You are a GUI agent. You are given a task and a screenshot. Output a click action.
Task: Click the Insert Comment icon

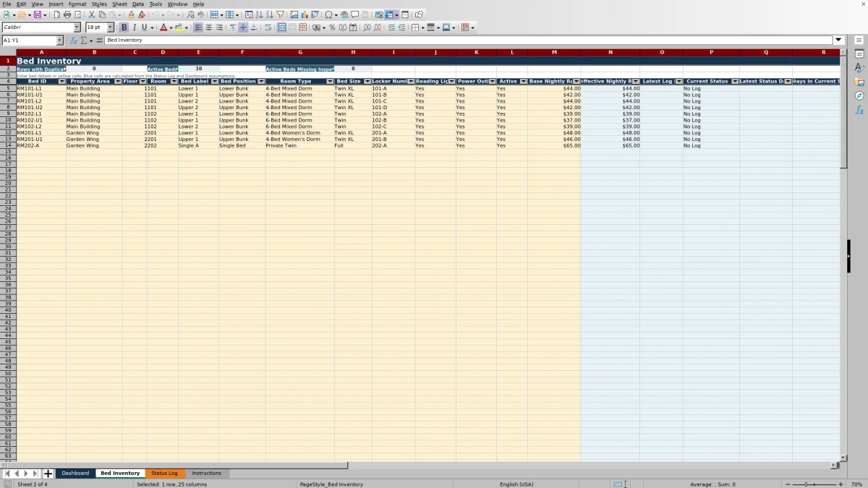tap(354, 14)
